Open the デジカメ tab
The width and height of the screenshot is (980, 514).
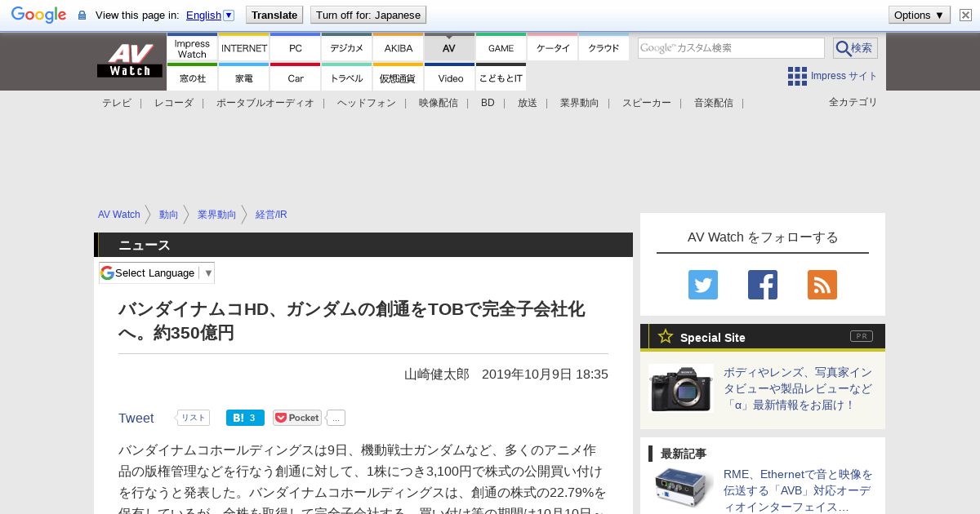click(x=347, y=48)
